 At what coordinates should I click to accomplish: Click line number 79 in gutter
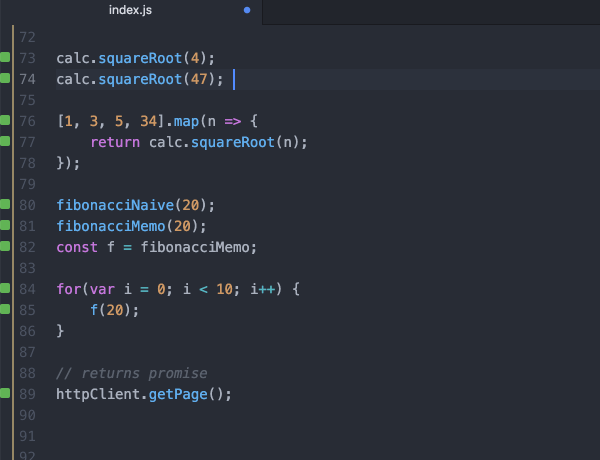click(x=28, y=184)
